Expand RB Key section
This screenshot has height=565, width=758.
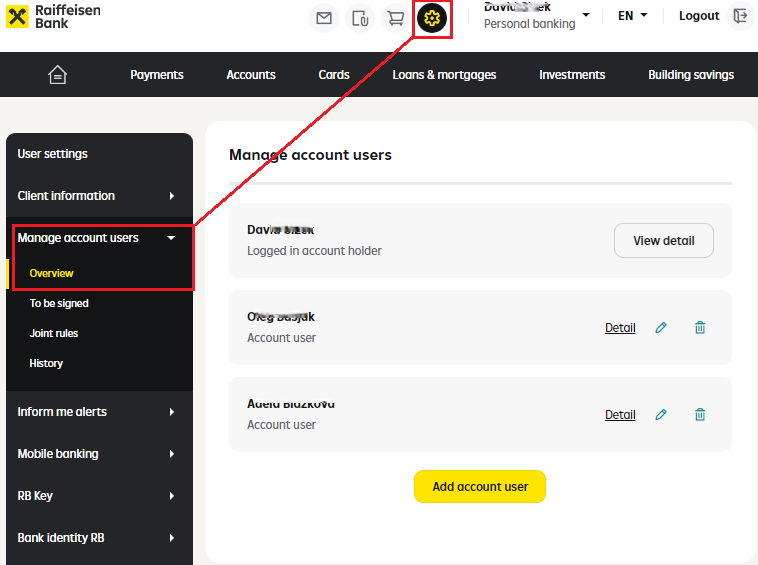[100, 496]
